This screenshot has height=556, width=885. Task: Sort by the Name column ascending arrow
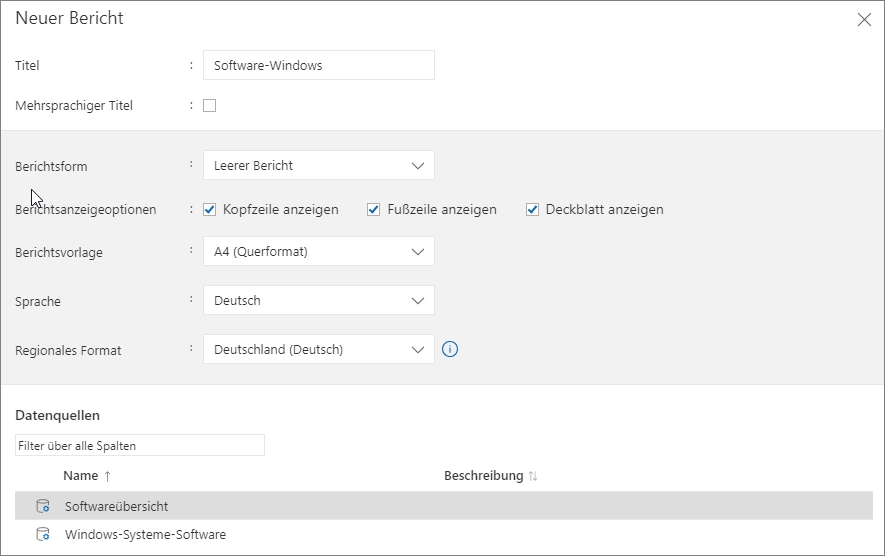click(107, 476)
